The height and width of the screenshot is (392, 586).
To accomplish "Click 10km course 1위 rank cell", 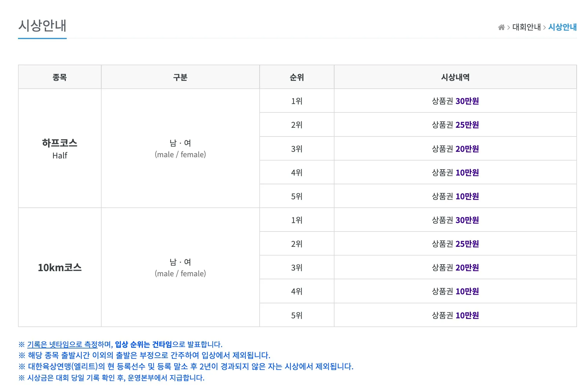I will click(297, 220).
